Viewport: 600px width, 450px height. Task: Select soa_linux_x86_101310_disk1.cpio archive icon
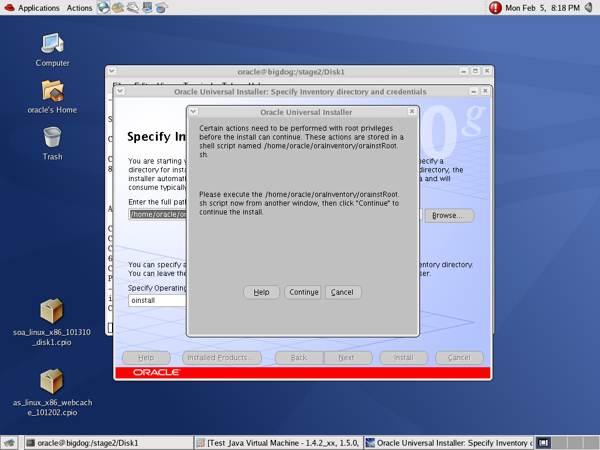pyautogui.click(x=52, y=322)
